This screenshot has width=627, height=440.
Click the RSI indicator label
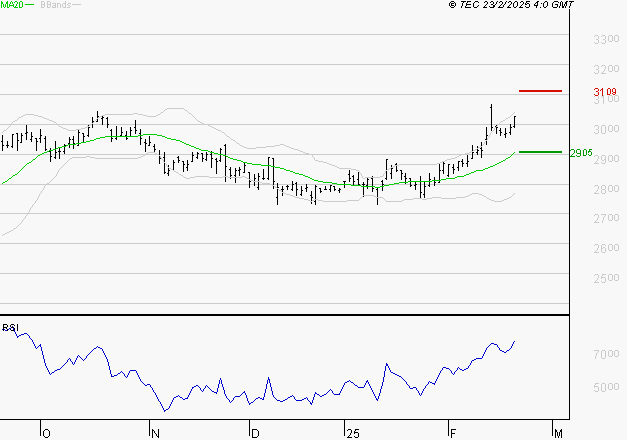(11, 328)
